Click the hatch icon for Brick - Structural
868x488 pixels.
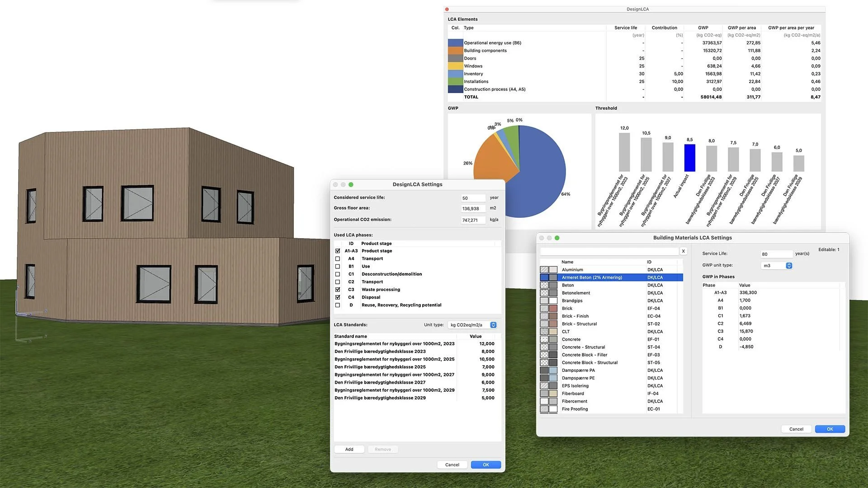(x=544, y=324)
